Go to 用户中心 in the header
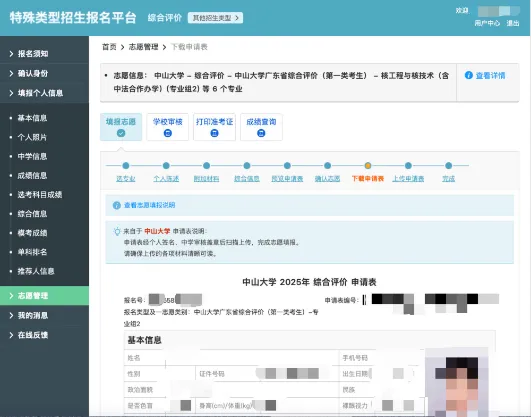This screenshot has width=531, height=417. 487,23
